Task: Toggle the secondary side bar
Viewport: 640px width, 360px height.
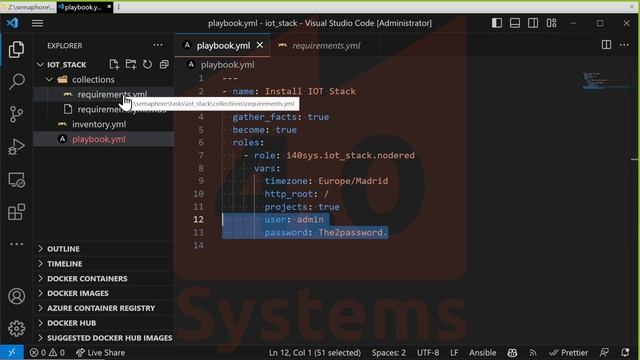Action: 533,23
